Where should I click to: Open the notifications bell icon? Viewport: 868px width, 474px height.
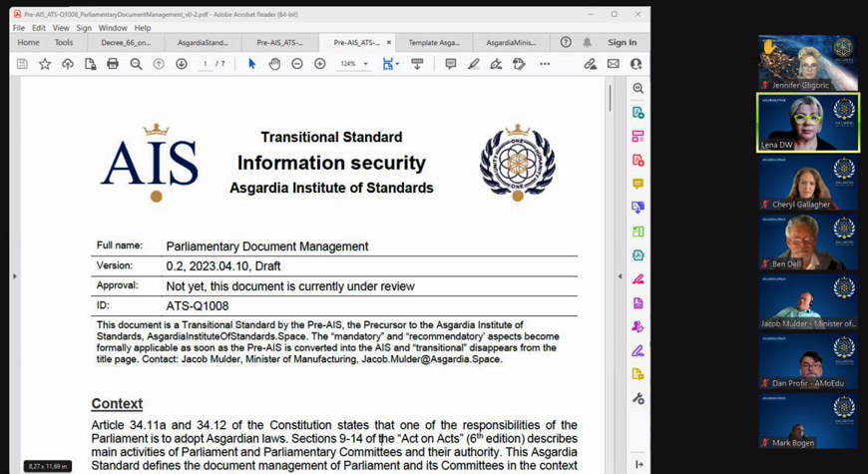pos(588,42)
